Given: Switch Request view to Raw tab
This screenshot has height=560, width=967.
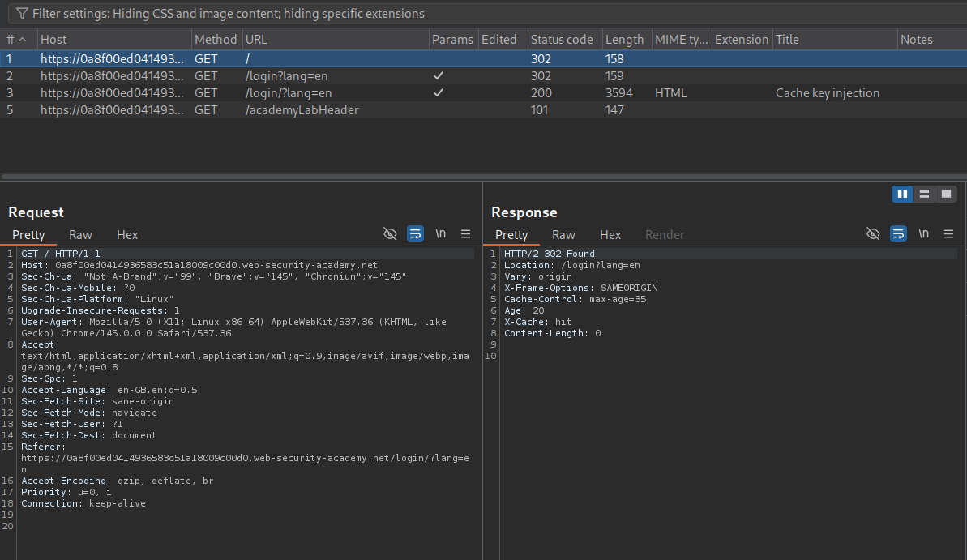Looking at the screenshot, I should pos(80,235).
